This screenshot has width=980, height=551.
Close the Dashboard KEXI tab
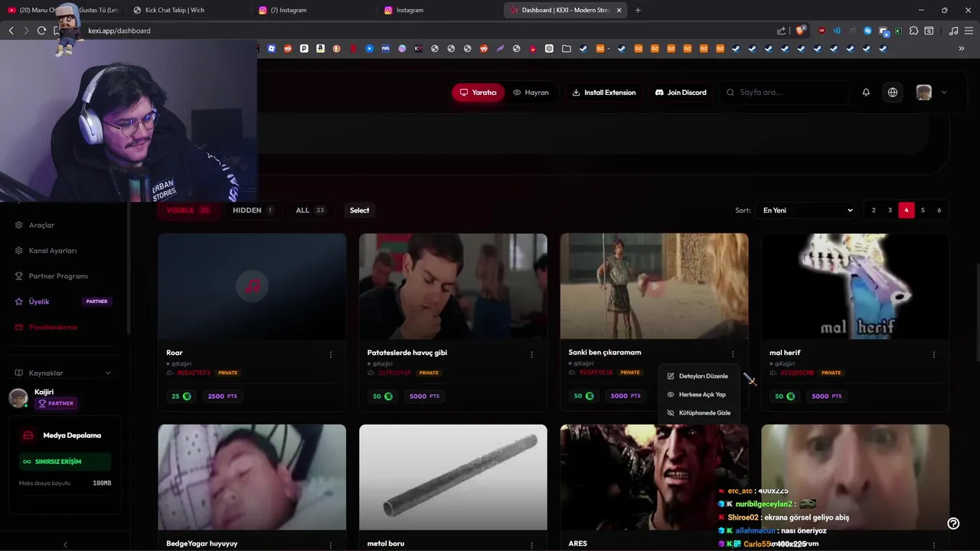point(619,10)
